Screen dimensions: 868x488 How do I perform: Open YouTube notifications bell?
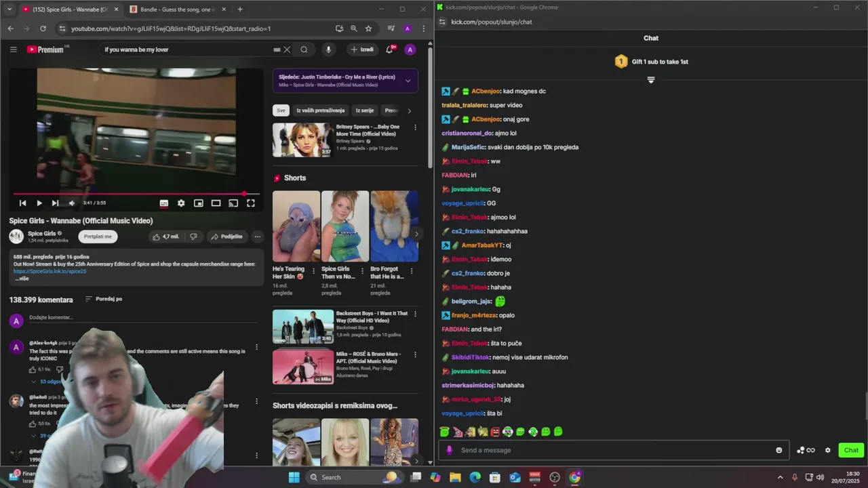(390, 49)
